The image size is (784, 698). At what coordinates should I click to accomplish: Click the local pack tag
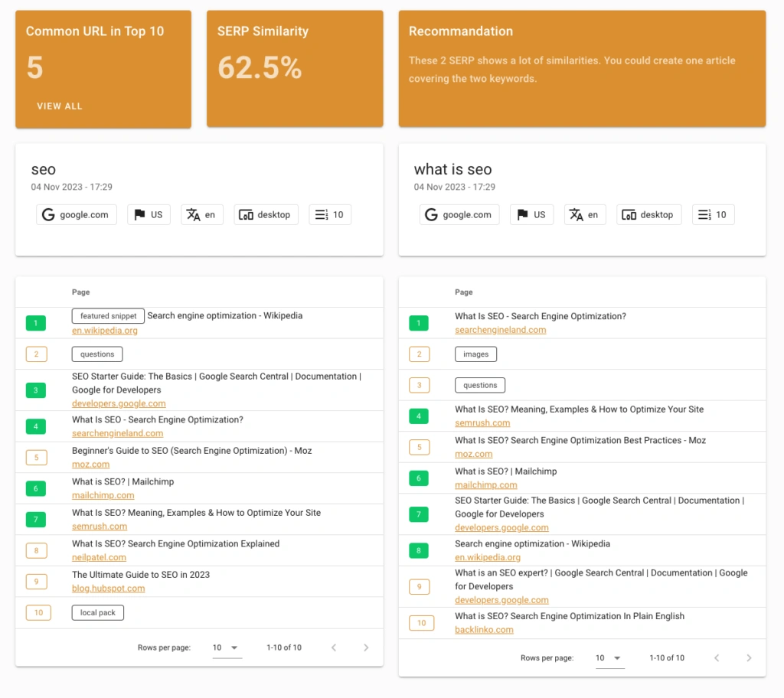coord(97,612)
